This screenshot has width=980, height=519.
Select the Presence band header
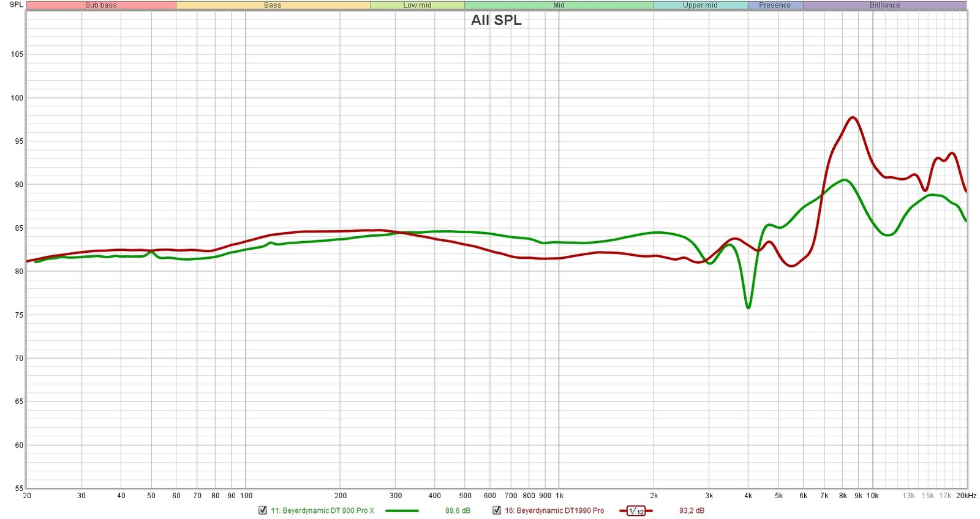[x=775, y=5]
